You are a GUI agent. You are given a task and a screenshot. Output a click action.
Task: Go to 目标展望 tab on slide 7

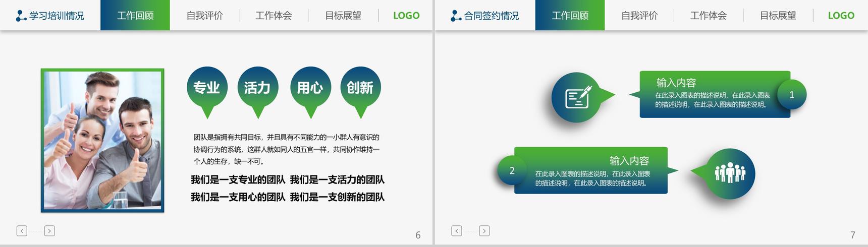pos(778,16)
